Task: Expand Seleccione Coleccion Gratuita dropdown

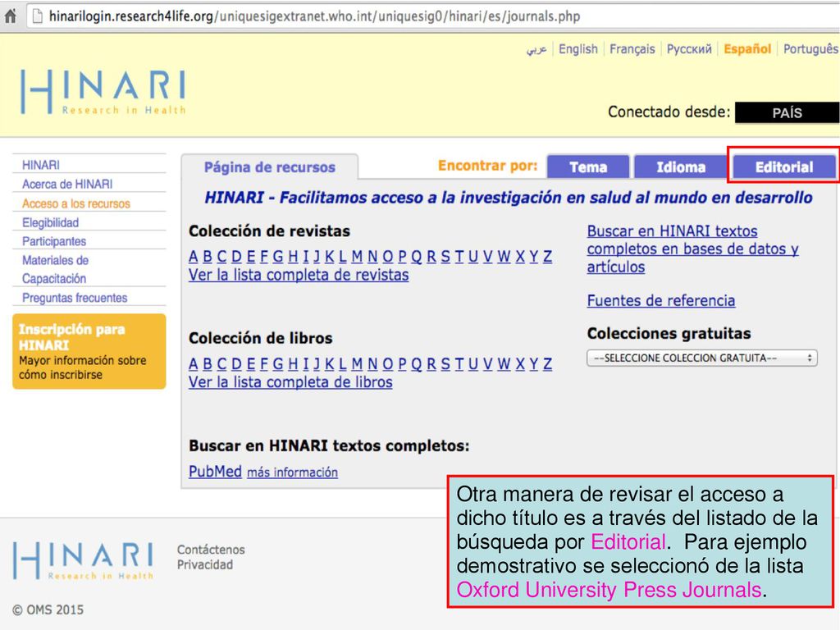Action: pyautogui.click(x=702, y=358)
